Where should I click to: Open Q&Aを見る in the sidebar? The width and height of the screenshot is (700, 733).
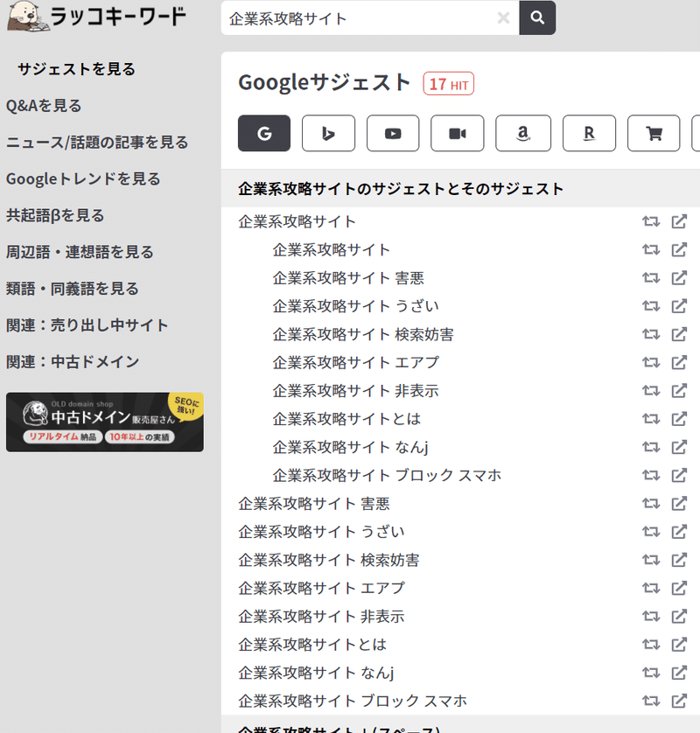(x=44, y=106)
